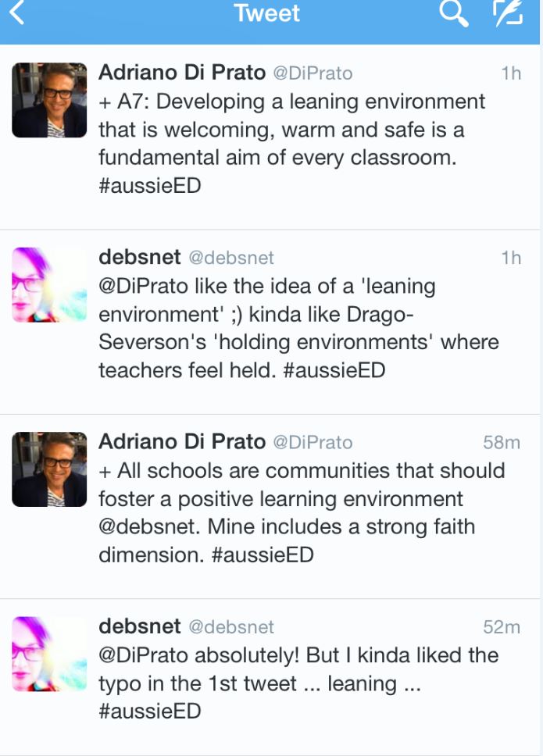Open the 58m timestamp on Adriano's tweet
The height and width of the screenshot is (756, 543).
(x=502, y=442)
